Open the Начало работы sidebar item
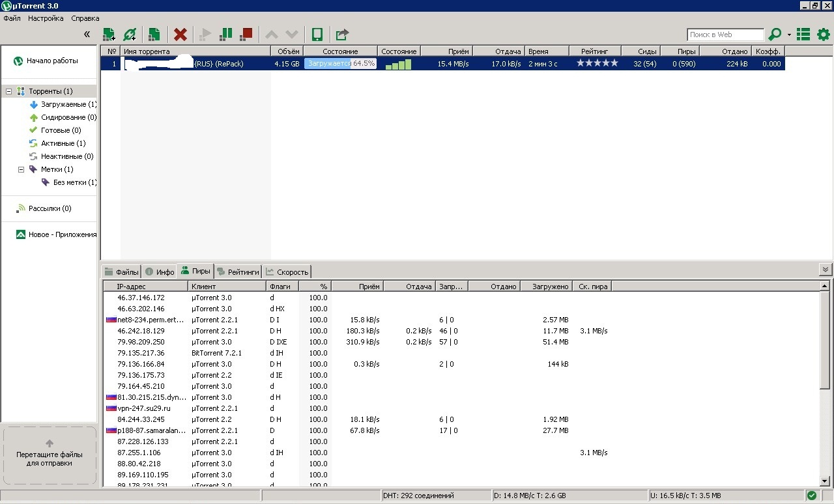The image size is (834, 504). click(51, 61)
